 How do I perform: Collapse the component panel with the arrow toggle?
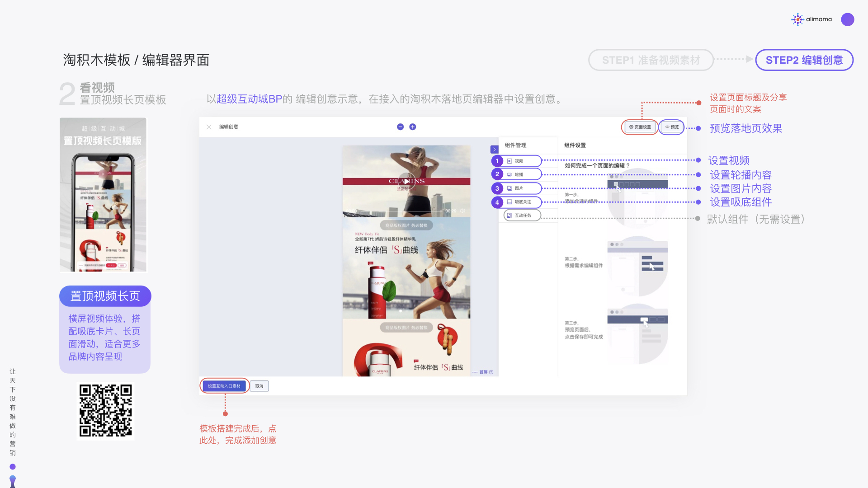tap(494, 150)
